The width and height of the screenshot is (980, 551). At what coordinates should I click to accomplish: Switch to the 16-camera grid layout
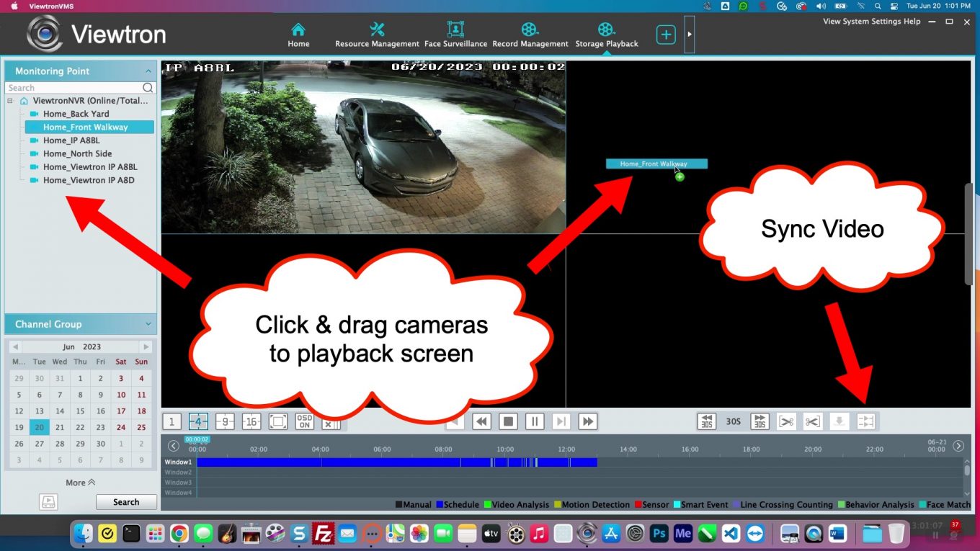(251, 421)
